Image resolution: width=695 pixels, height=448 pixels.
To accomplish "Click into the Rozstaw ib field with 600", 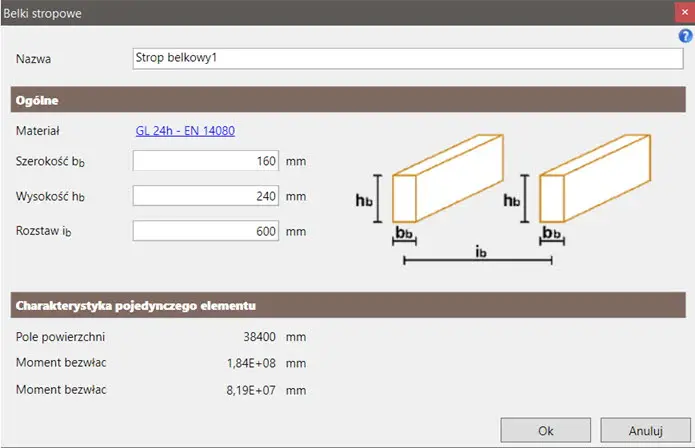I will pos(206,231).
